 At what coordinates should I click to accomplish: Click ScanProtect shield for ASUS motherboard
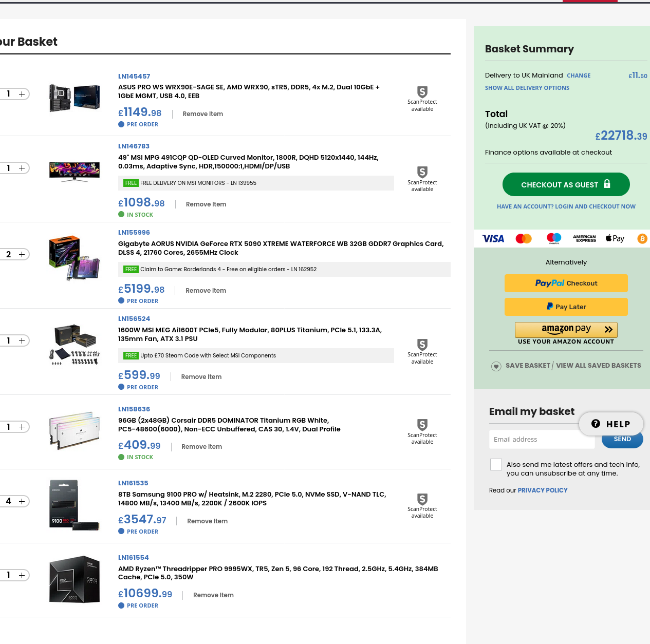point(422,92)
